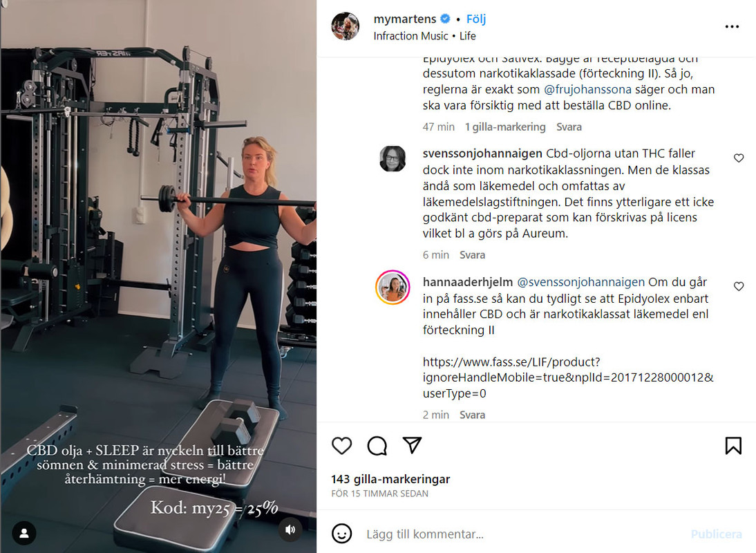The image size is (756, 553).
Task: Like hannaaderhjelm's comment
Action: (x=739, y=286)
